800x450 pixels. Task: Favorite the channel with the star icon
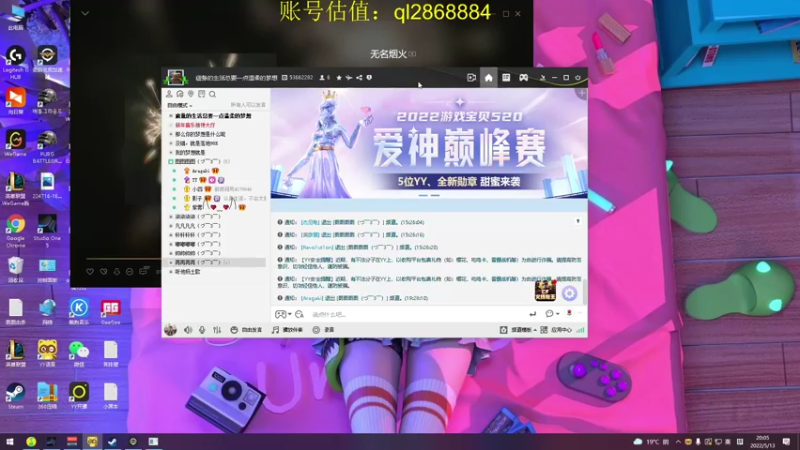point(339,78)
